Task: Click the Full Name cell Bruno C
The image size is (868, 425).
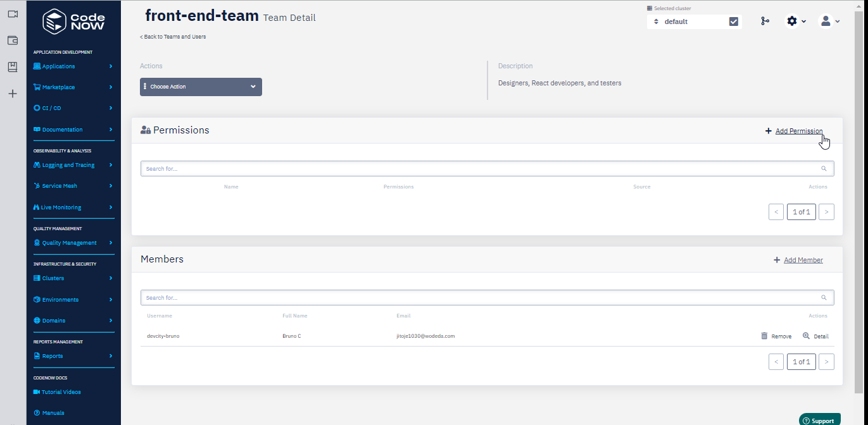Action: click(291, 336)
